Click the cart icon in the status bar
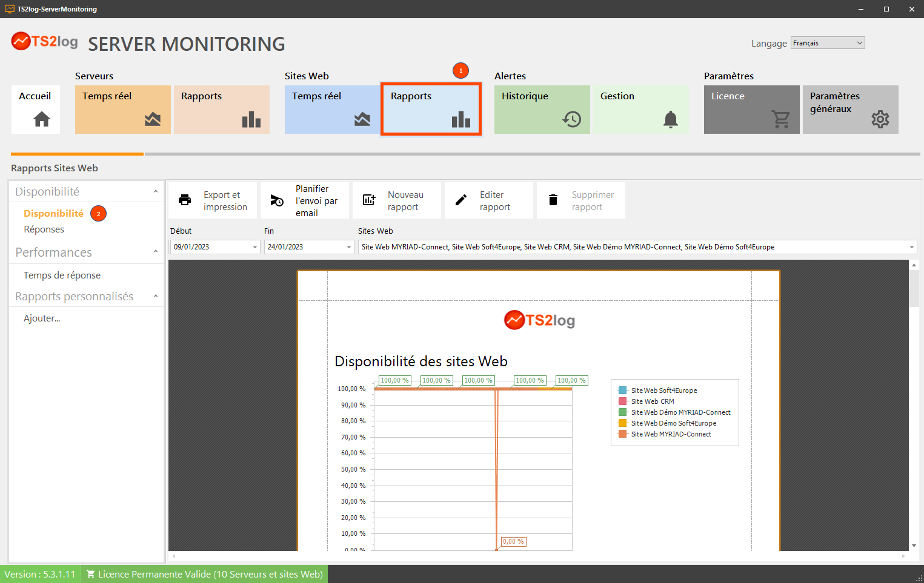Image resolution: width=924 pixels, height=583 pixels. coord(91,574)
